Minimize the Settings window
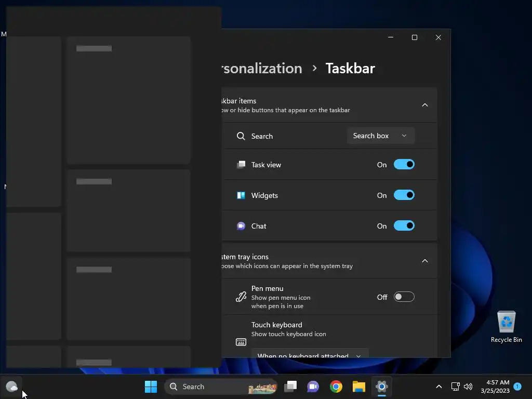532x399 pixels. click(x=391, y=37)
